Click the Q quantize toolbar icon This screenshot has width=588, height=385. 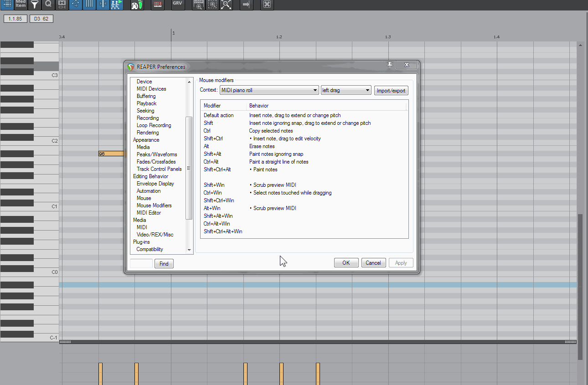(48, 5)
